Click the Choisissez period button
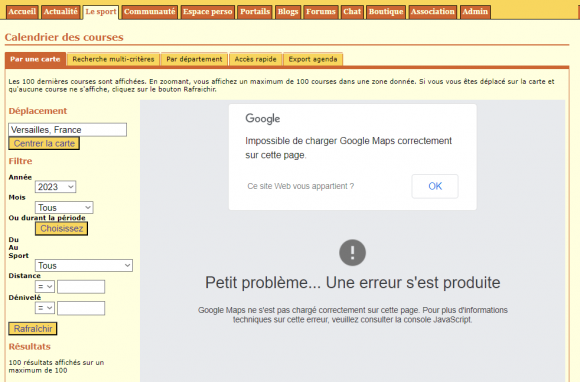The image size is (580, 382). [62, 229]
